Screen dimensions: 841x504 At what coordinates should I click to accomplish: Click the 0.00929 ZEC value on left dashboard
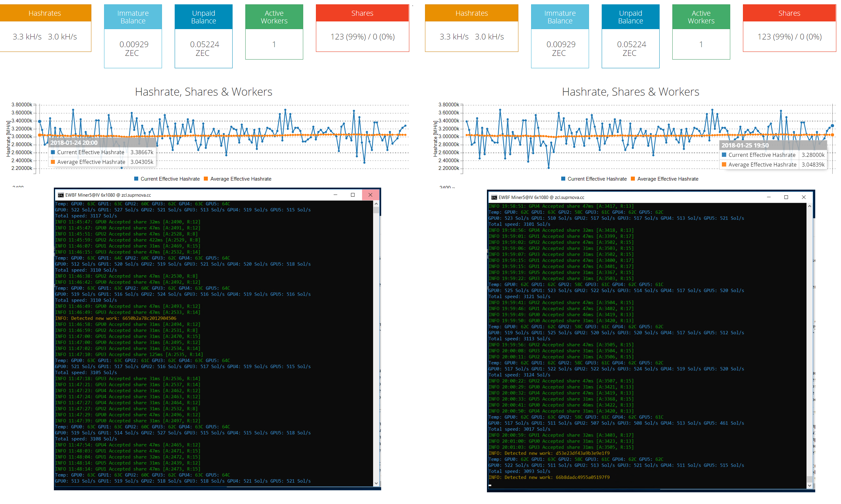click(133, 48)
